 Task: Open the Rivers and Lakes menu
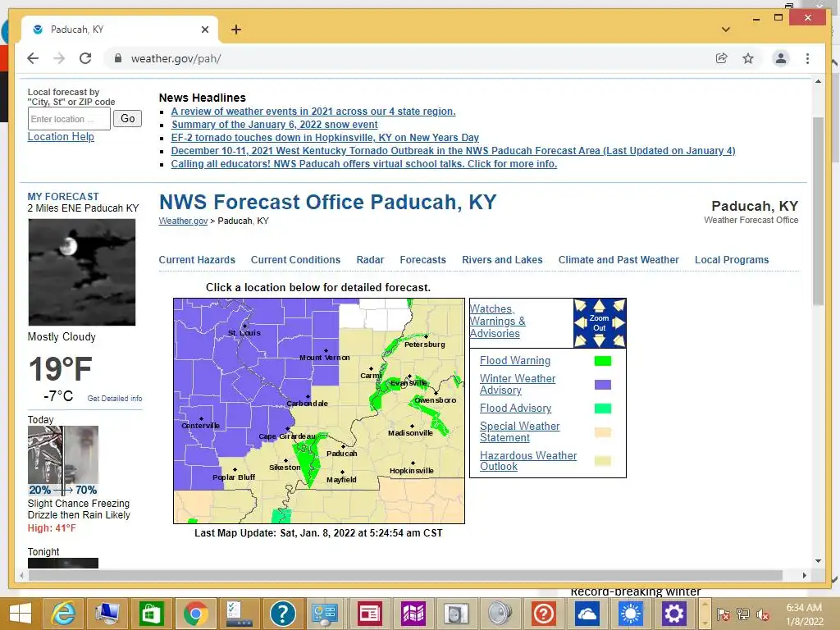[x=502, y=260]
